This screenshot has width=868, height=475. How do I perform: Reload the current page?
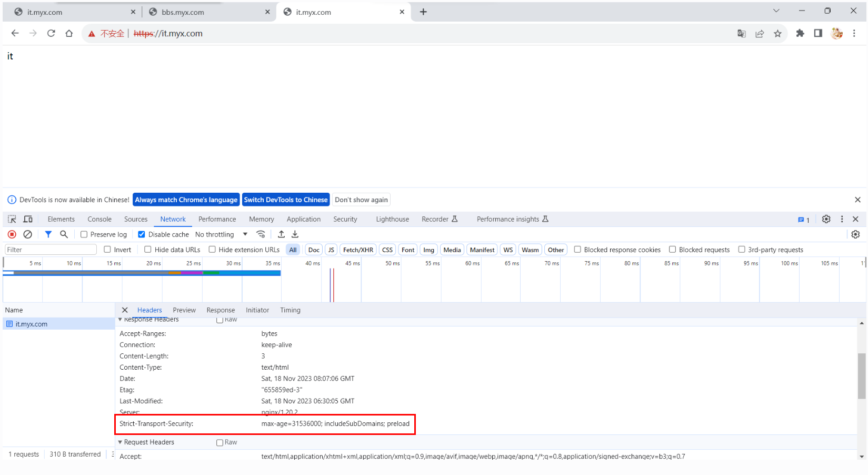[51, 33]
